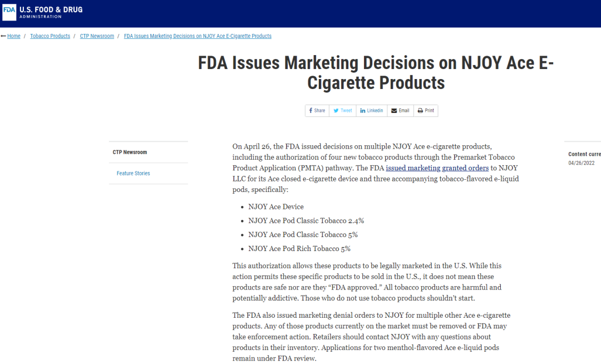Screen dimensions: 601x364
Task: Click the FDA logo in header
Action: (9, 12)
